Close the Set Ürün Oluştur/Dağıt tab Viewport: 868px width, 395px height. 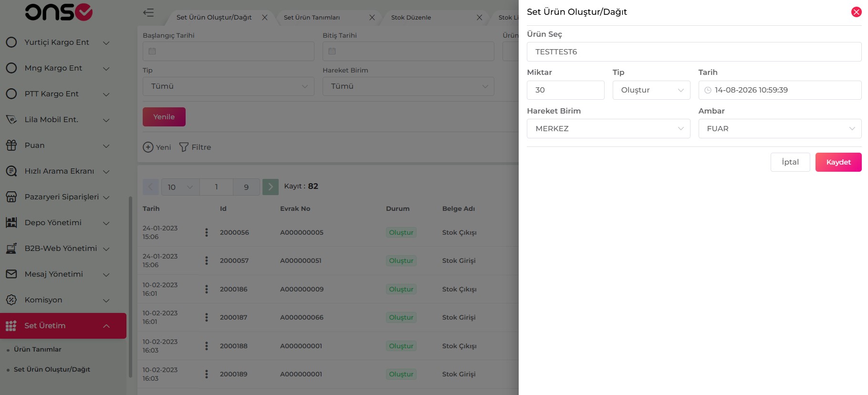coord(265,17)
